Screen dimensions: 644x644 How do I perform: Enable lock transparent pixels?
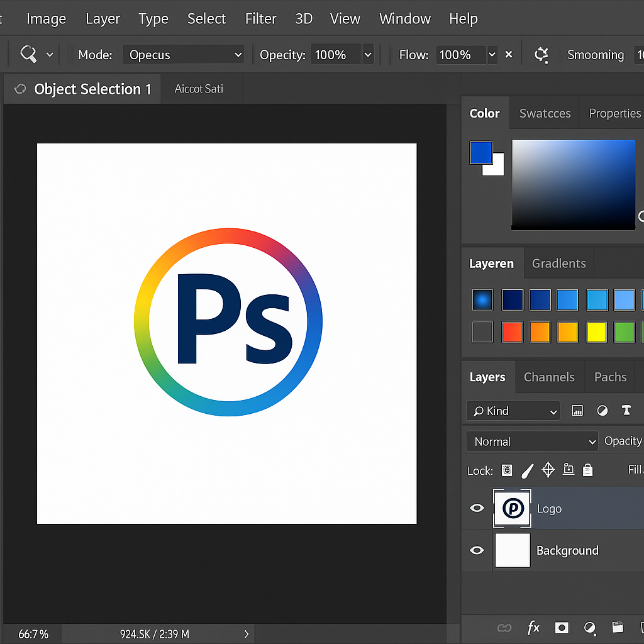pos(506,470)
